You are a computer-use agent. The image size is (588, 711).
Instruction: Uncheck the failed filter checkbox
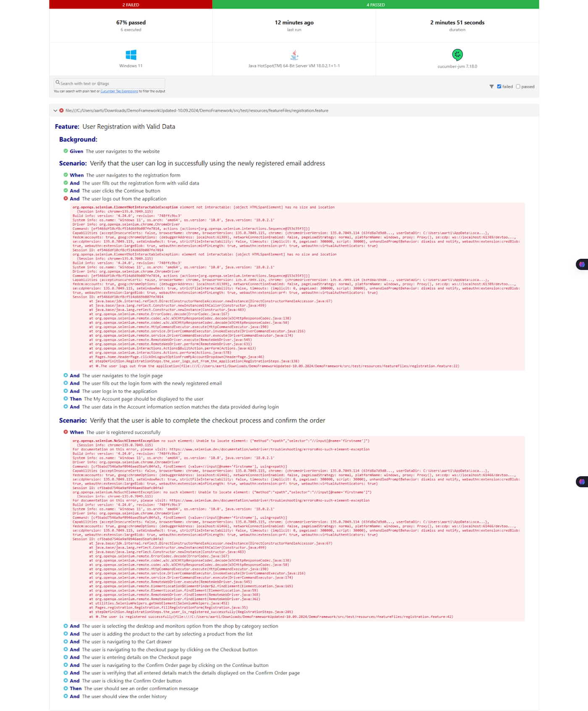pos(499,87)
